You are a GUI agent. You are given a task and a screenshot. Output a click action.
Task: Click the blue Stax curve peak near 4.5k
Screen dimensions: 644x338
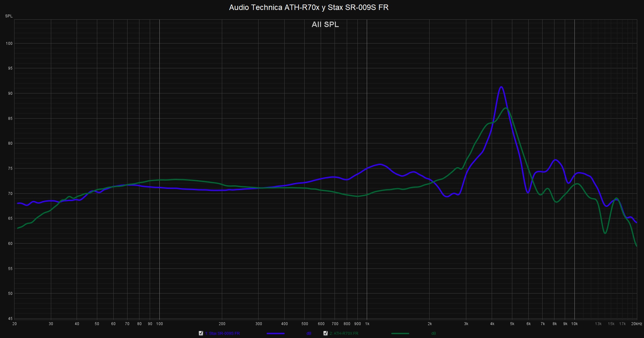(501, 87)
